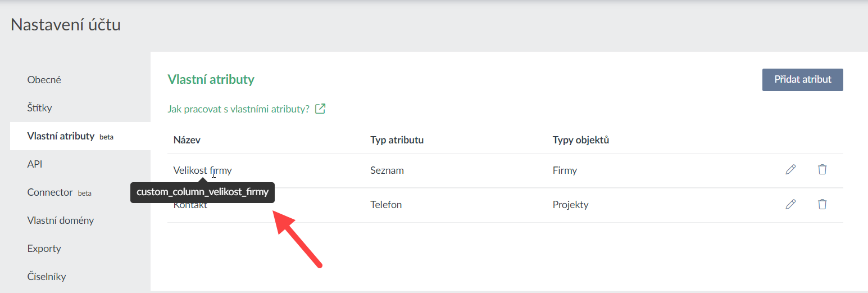This screenshot has width=868, height=293.
Task: Click the pencil icon in the Telefon row
Action: pos(790,204)
